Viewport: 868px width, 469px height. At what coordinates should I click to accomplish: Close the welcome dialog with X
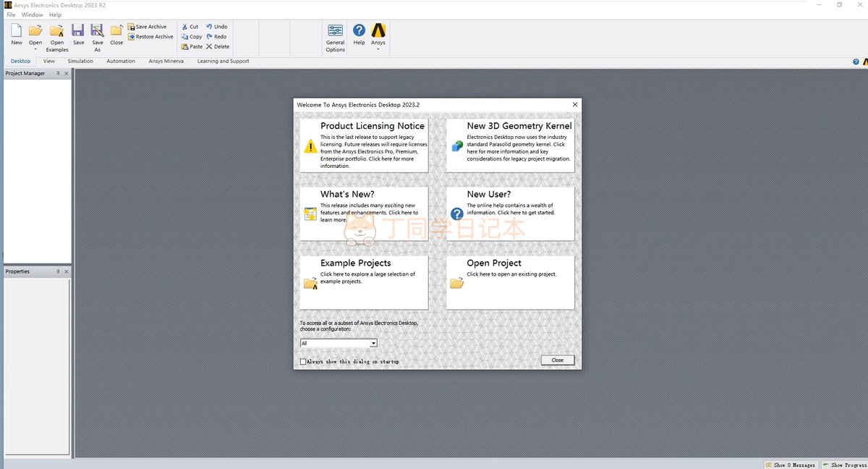tap(575, 104)
